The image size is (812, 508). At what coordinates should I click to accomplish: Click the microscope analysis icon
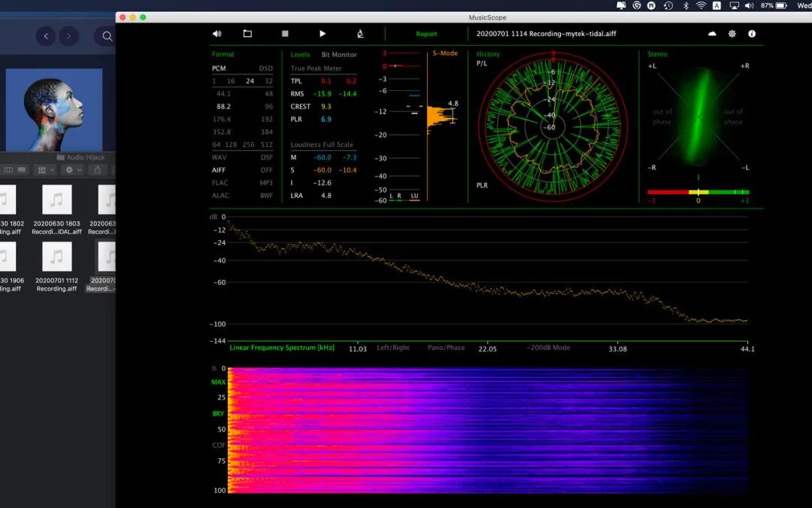(x=360, y=34)
